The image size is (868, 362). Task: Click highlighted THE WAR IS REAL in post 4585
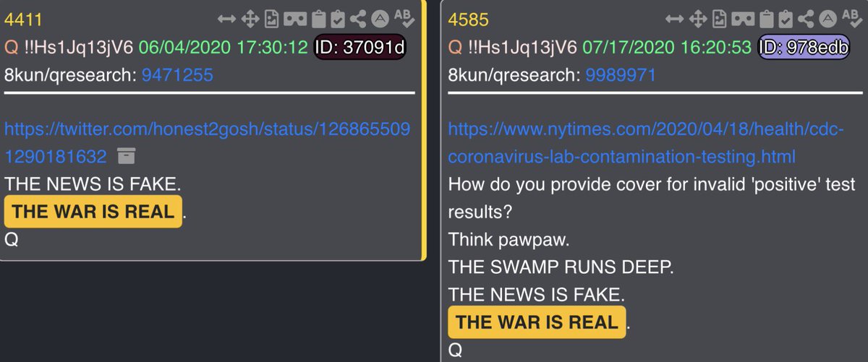pyautogui.click(x=537, y=322)
